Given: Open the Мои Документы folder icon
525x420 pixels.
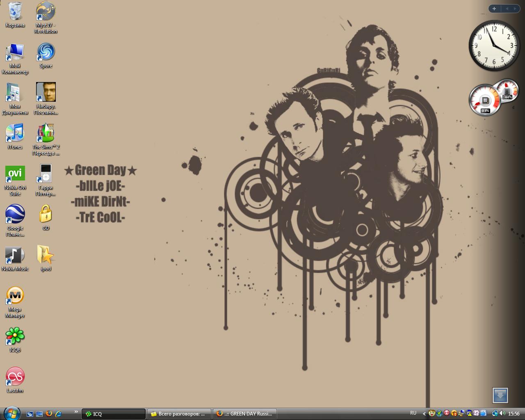Looking at the screenshot, I should click(15, 99).
